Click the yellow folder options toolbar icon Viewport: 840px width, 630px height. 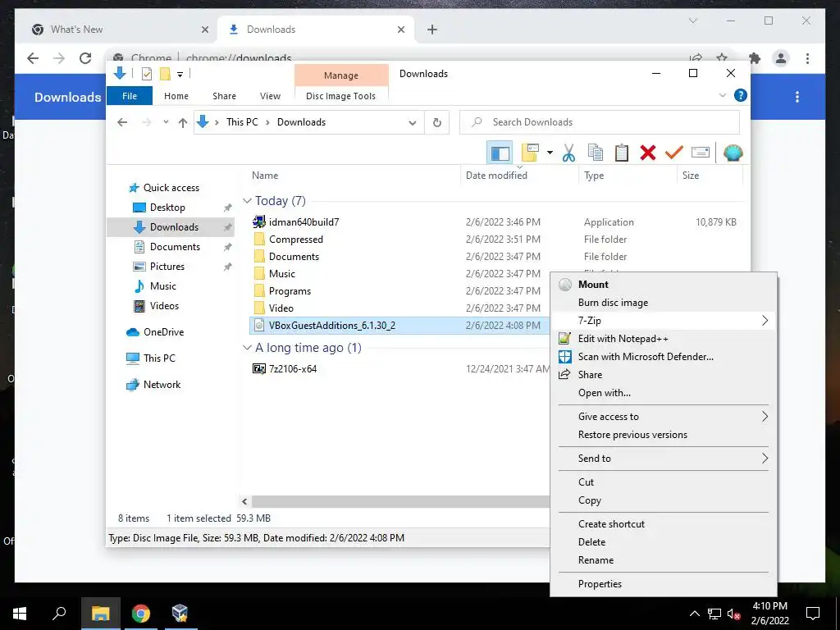point(530,153)
